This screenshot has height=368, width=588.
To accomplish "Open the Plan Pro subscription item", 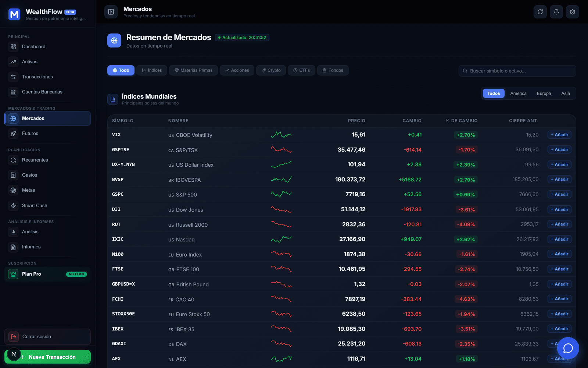I will click(47, 274).
